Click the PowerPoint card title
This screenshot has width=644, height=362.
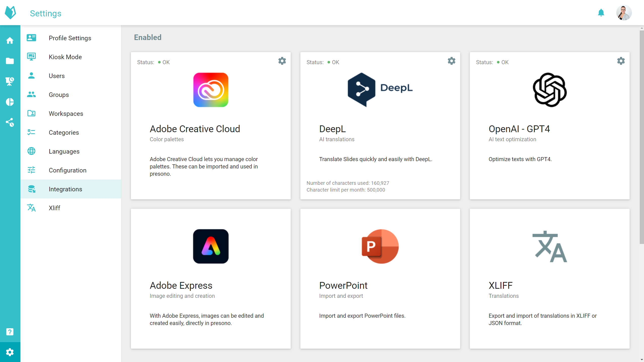pos(343,285)
